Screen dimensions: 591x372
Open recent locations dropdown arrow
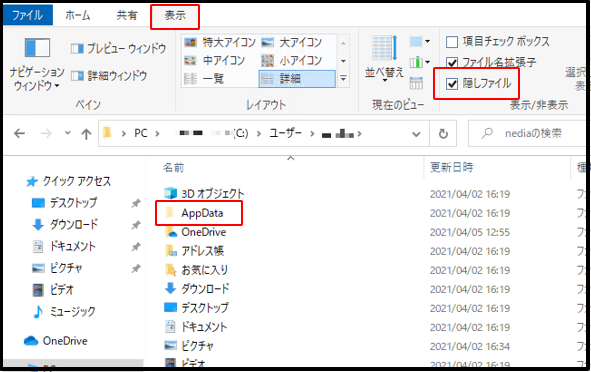click(67, 133)
